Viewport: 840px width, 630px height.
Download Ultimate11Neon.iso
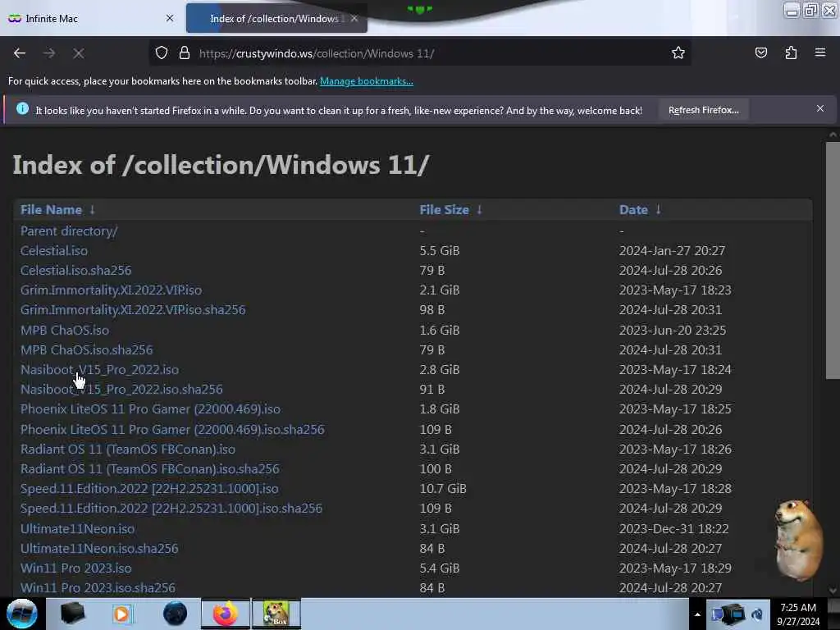pos(78,529)
